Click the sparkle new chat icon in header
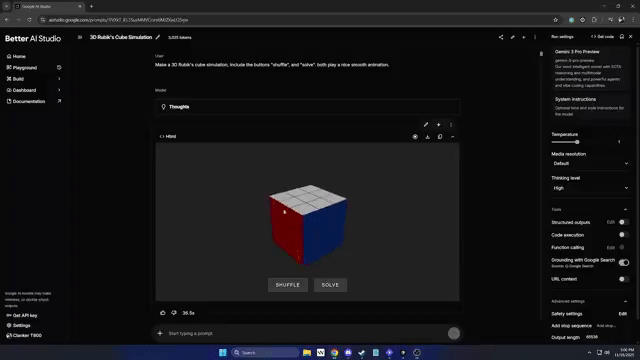Image resolution: width=640 pixels, height=360 pixels. click(x=524, y=37)
